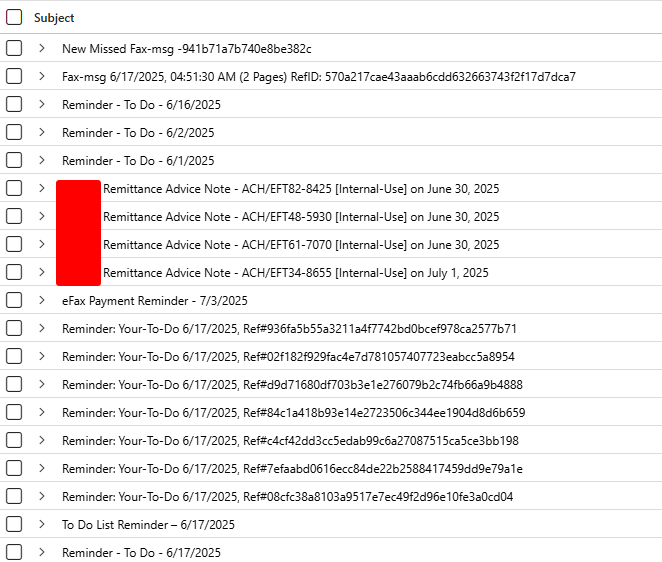Check the box for Reminder - To Do - 6/2/2025
The width and height of the screenshot is (662, 562).
14,132
